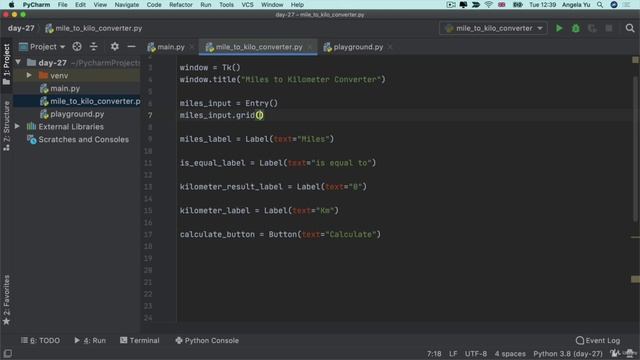This screenshot has height=360, width=640.
Task: Open the Tools menu
Action: [226, 5]
